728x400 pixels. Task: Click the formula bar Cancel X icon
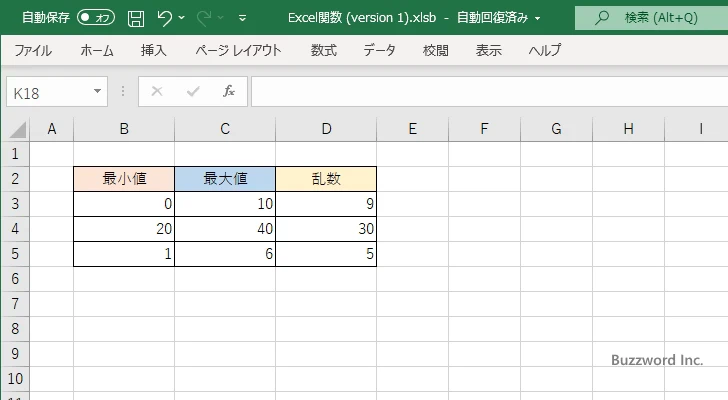click(157, 91)
